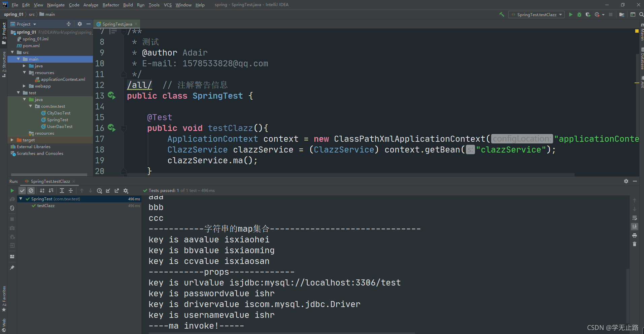This screenshot has width=644, height=334.
Task: Pin the Run tab
Action: [12, 267]
